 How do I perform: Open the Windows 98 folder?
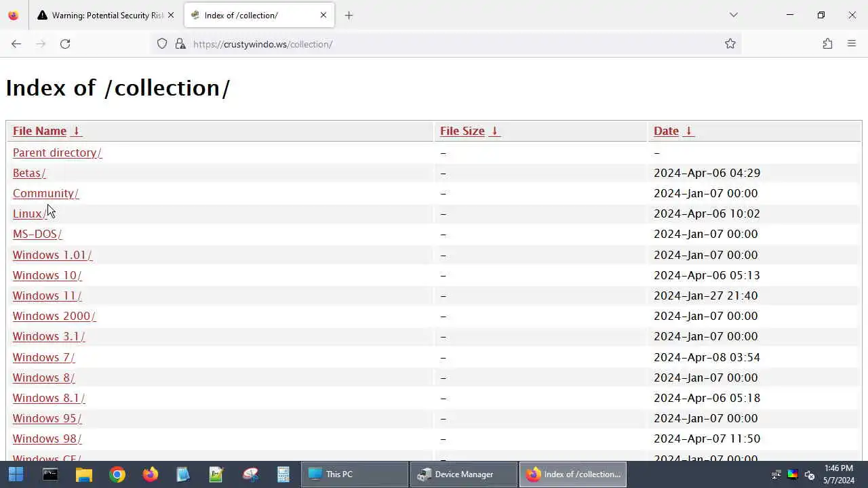pyautogui.click(x=47, y=439)
